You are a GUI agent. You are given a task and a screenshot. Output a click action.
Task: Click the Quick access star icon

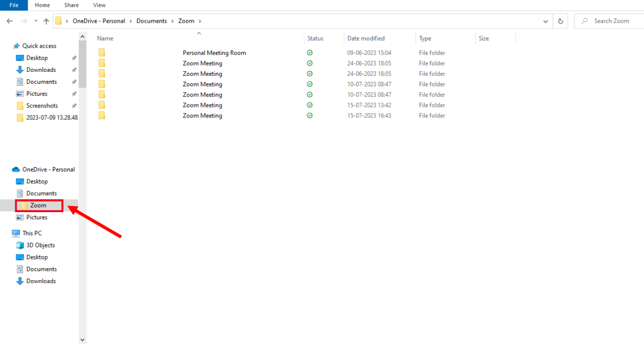(16, 46)
